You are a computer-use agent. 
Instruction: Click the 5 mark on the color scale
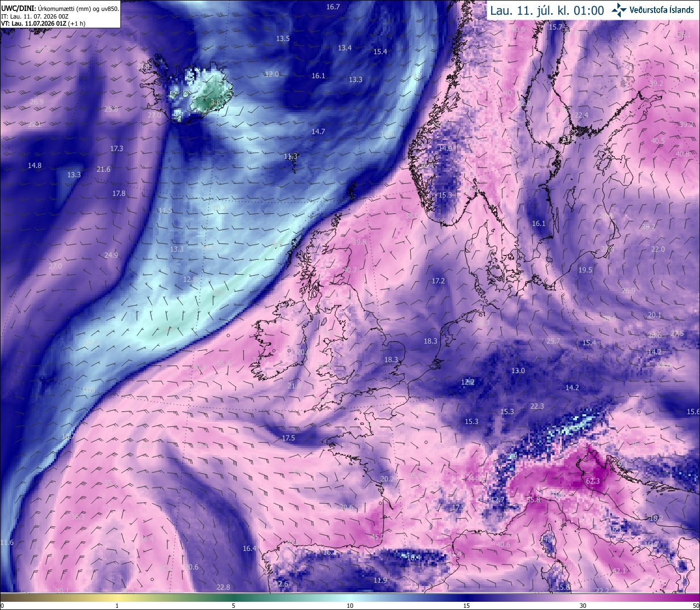pyautogui.click(x=234, y=605)
